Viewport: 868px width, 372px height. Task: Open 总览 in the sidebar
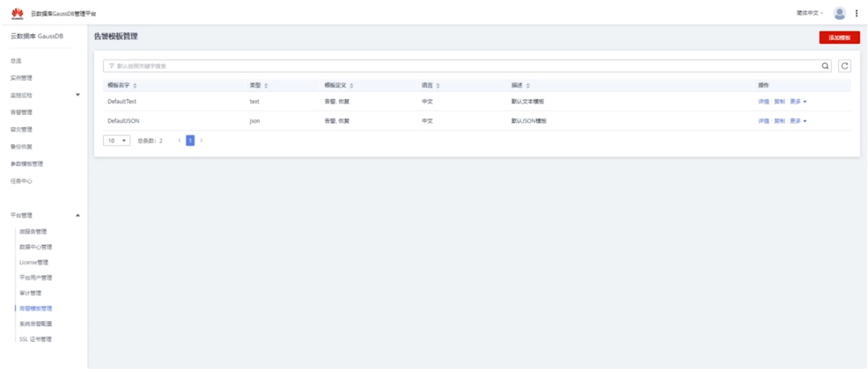pyautogui.click(x=16, y=61)
